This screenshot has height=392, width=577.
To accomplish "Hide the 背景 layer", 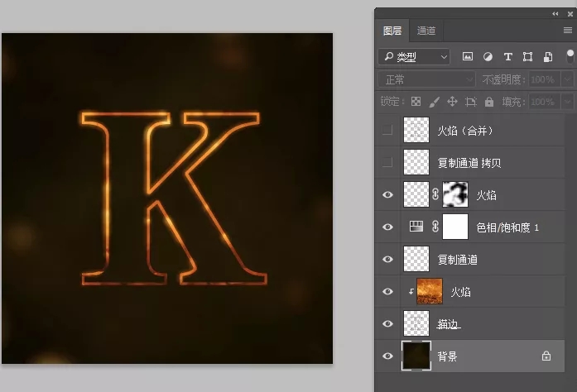I will click(x=387, y=356).
